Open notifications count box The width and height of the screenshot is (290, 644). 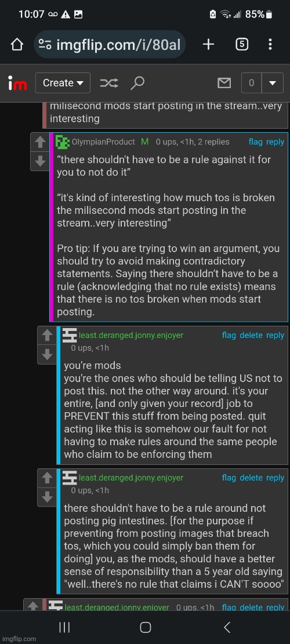click(251, 83)
